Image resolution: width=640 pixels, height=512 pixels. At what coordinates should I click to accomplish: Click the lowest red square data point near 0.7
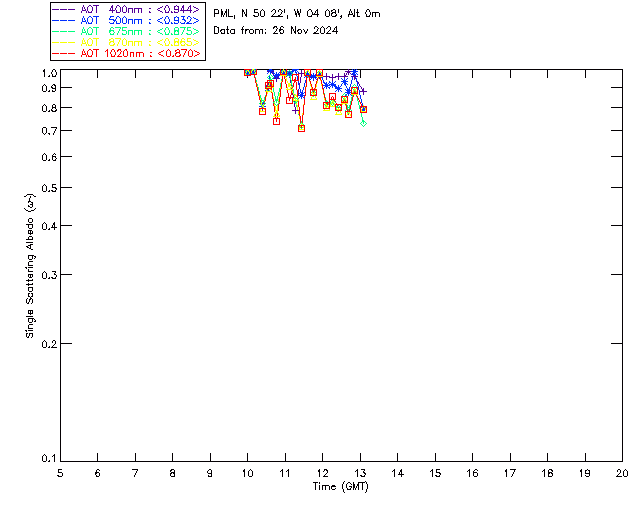click(x=301, y=128)
